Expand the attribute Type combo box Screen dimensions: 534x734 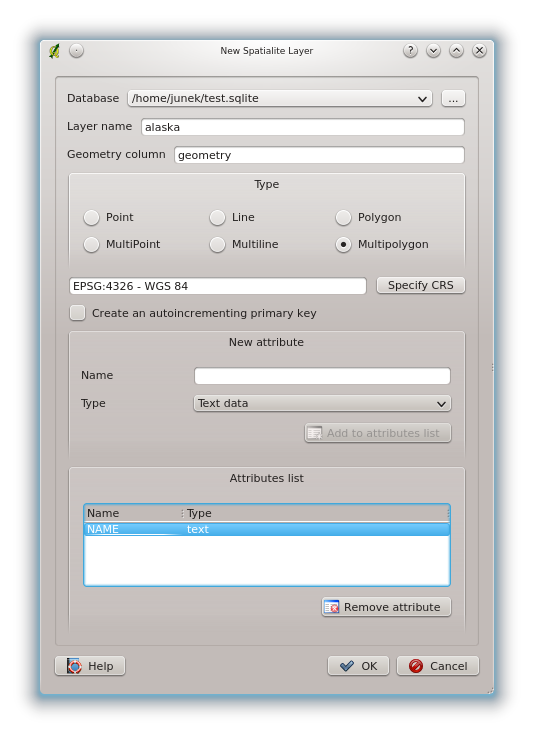[322, 404]
